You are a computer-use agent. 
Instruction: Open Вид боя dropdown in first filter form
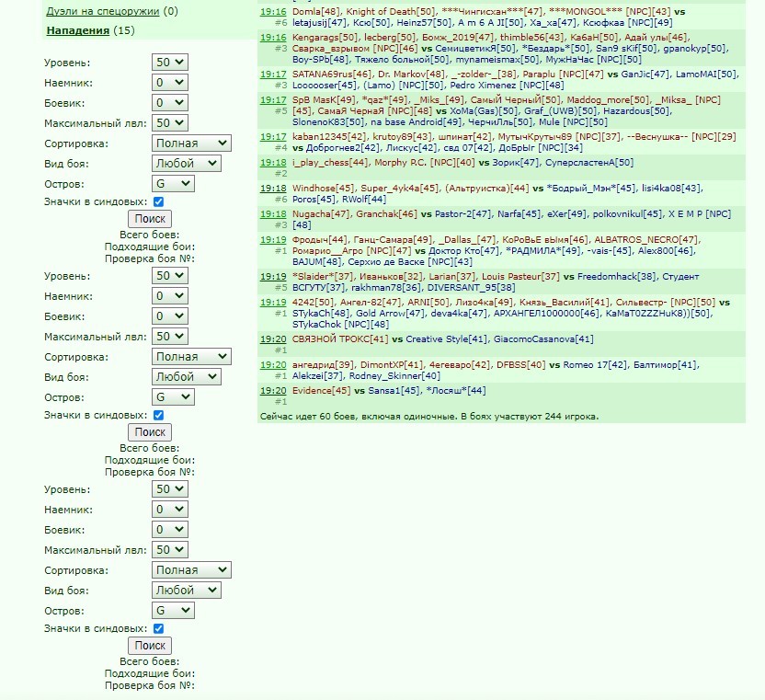coord(187,163)
